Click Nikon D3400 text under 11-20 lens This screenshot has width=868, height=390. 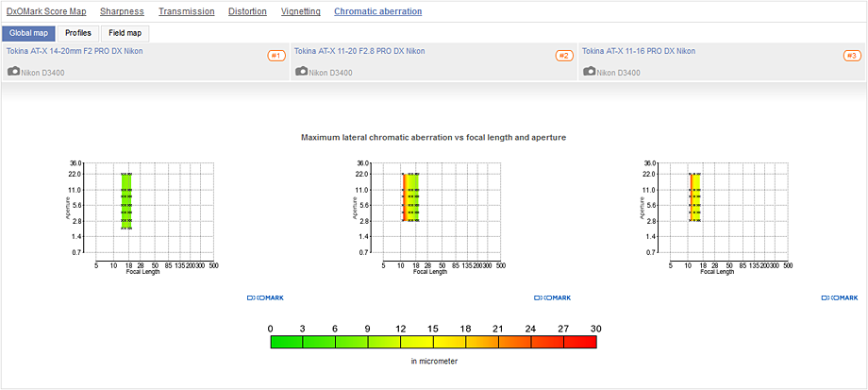click(x=330, y=73)
